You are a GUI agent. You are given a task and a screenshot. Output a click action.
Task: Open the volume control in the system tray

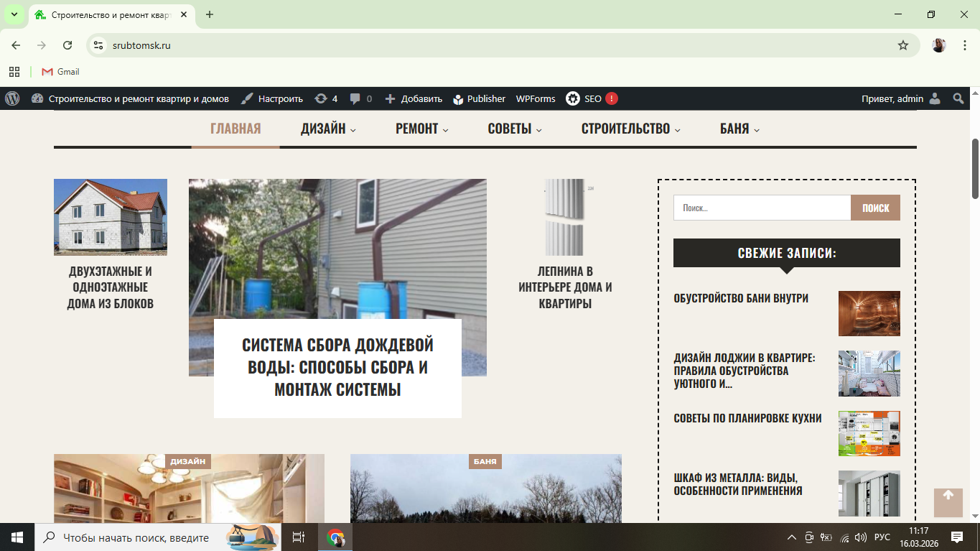pos(860,537)
